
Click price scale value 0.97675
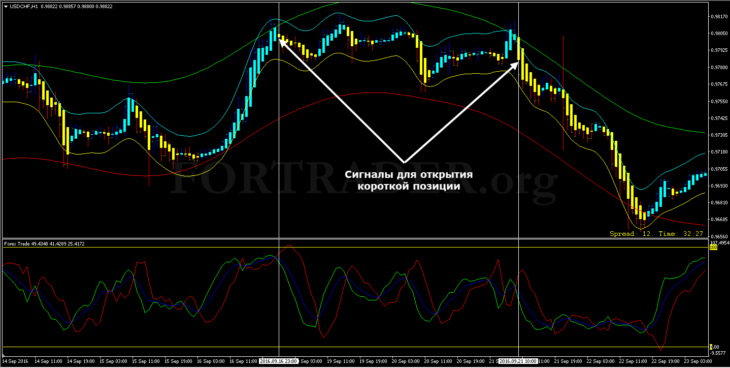coord(718,84)
